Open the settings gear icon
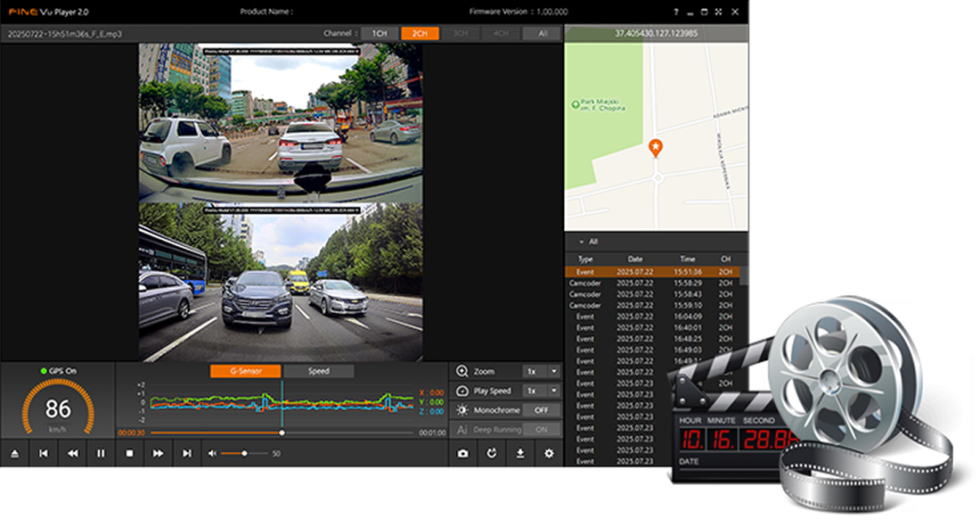 pyautogui.click(x=549, y=453)
